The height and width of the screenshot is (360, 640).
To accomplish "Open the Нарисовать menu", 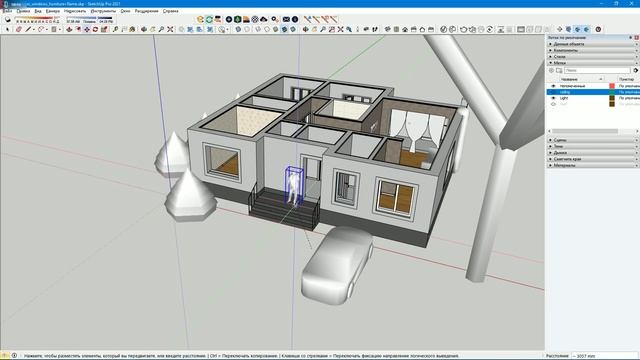I will coord(75,11).
